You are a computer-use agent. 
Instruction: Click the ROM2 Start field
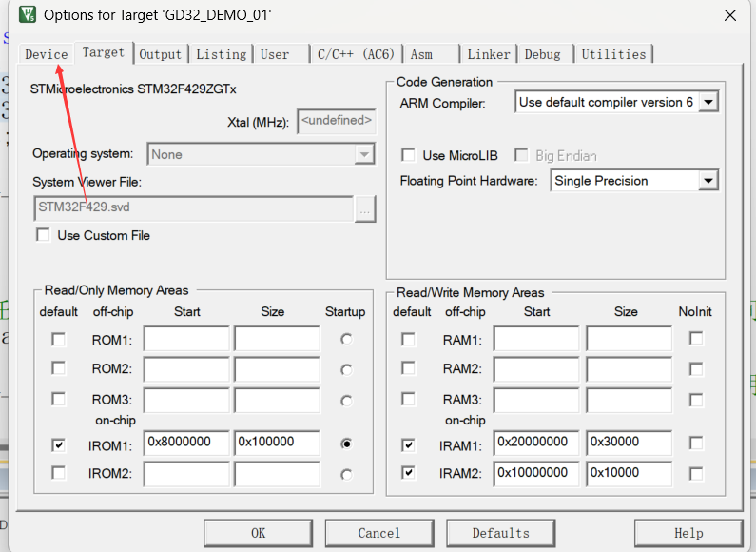pyautogui.click(x=186, y=369)
